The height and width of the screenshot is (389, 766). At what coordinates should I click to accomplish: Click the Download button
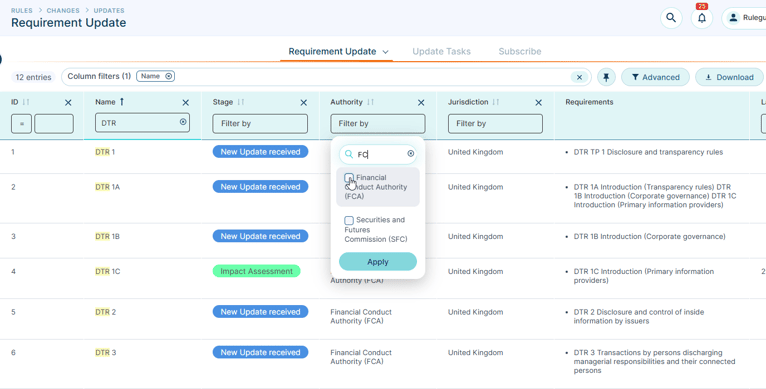(x=729, y=77)
